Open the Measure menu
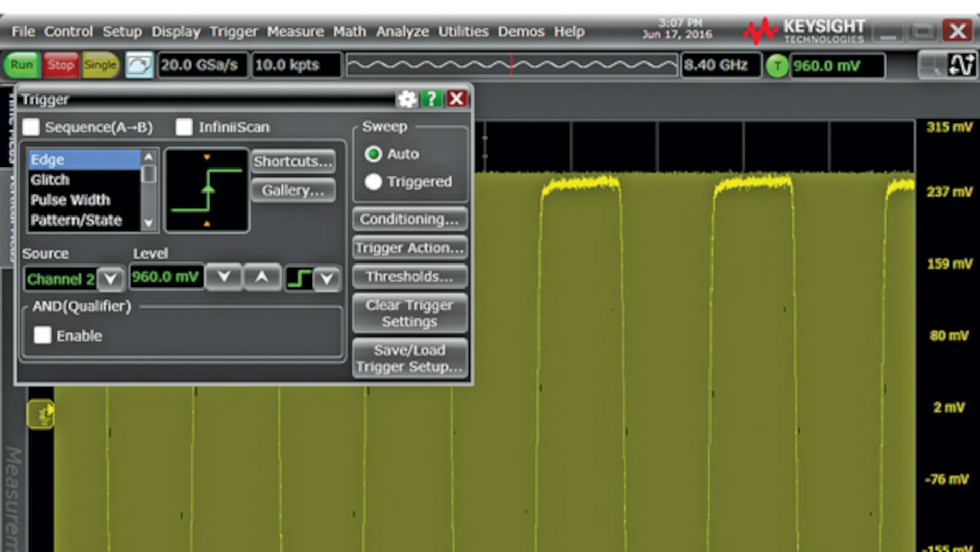Screen dimensions: 980x552 click(295, 31)
